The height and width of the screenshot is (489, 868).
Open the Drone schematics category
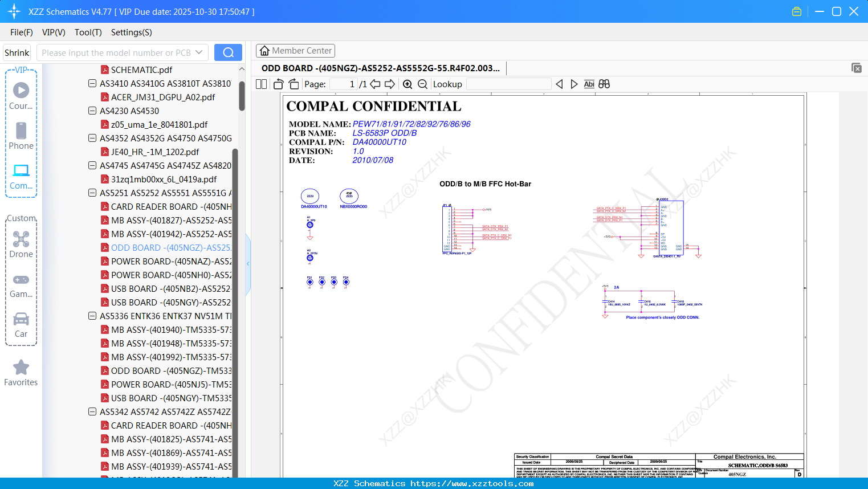[x=21, y=244]
